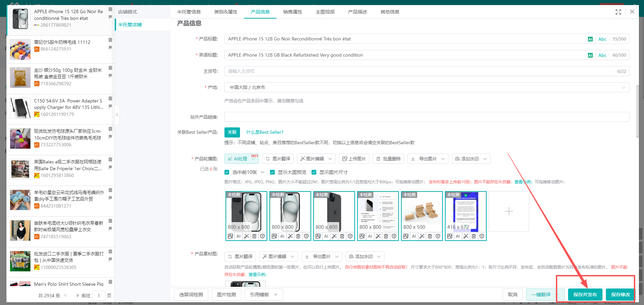644x305 pixels.
Task: Click the 取消 button
Action: click(x=513, y=295)
